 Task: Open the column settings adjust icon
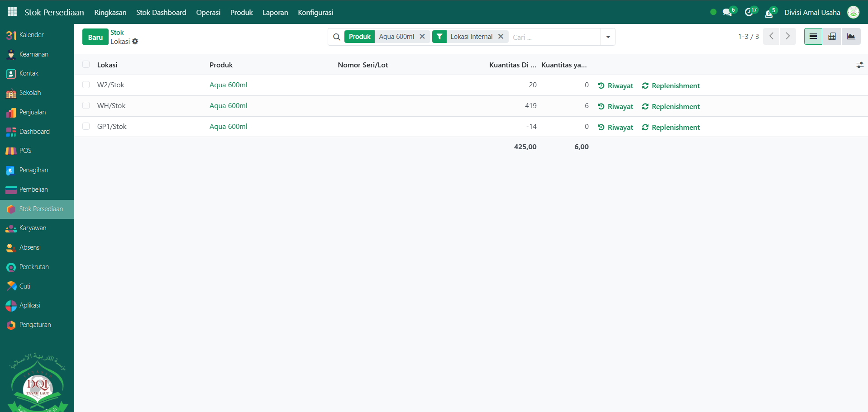(860, 65)
